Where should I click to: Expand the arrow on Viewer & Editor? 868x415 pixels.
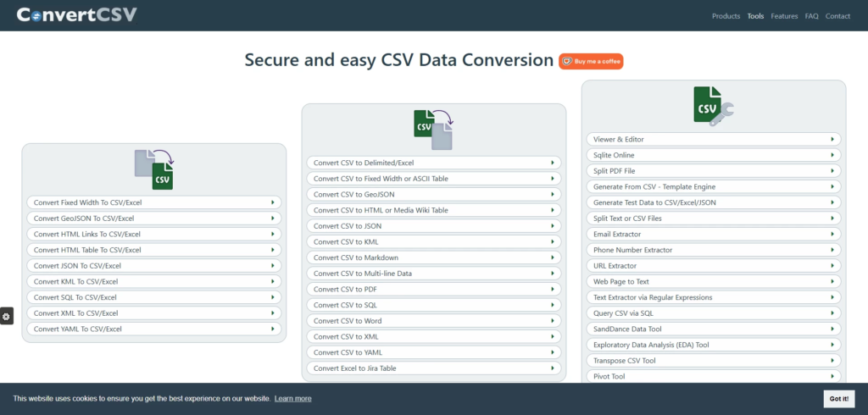(x=832, y=139)
